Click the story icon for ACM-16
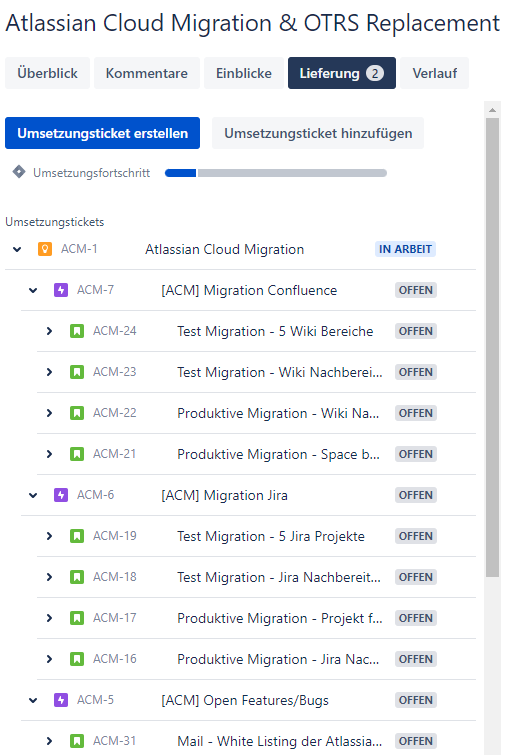This screenshot has height=755, width=505. pyautogui.click(x=77, y=659)
